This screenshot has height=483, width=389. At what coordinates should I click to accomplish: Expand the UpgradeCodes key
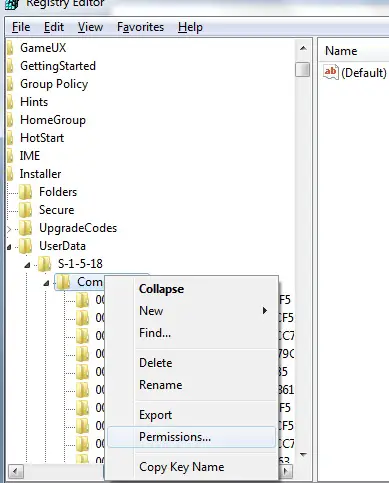click(9, 229)
